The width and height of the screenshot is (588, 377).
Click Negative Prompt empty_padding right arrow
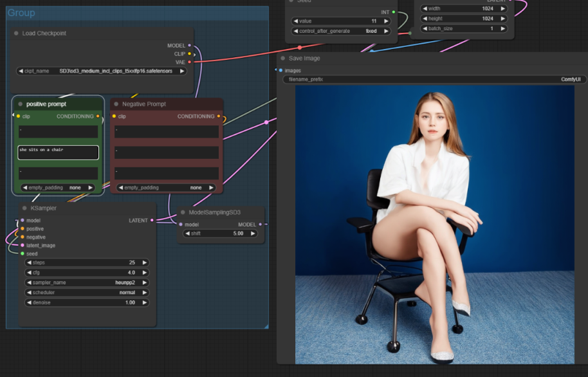click(211, 188)
